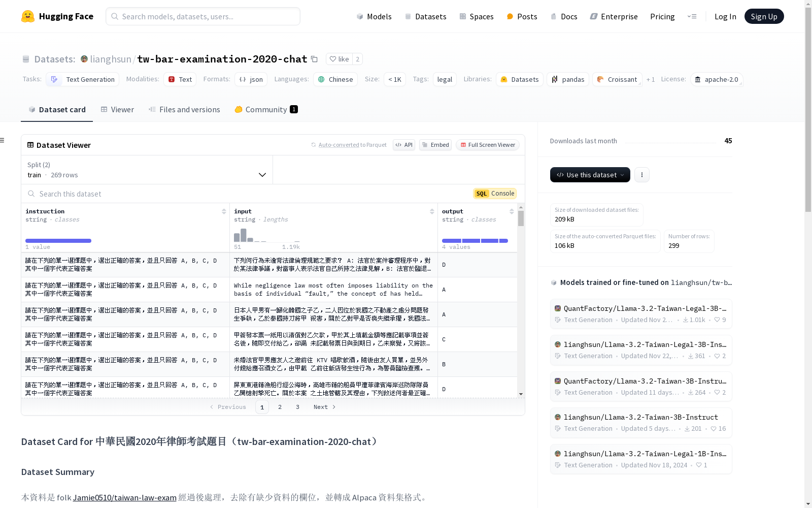
Task: Click the apache-2.0 license tag
Action: [x=717, y=79]
